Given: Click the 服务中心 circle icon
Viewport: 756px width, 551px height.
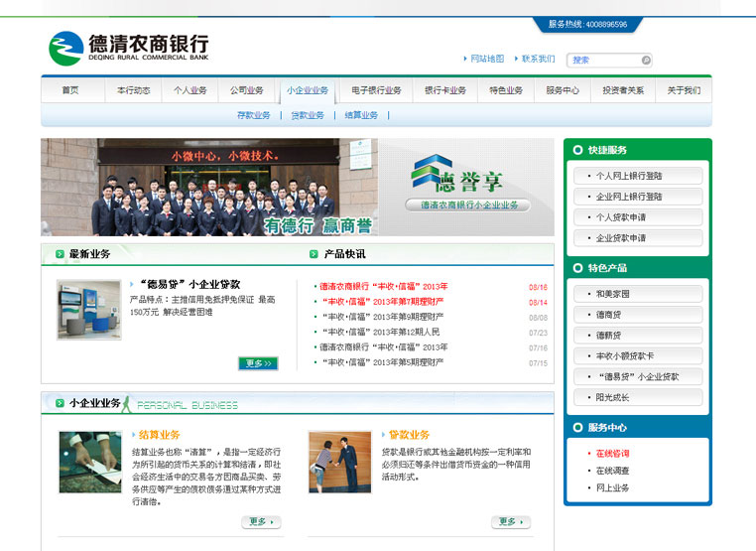Looking at the screenshot, I should click(x=577, y=428).
